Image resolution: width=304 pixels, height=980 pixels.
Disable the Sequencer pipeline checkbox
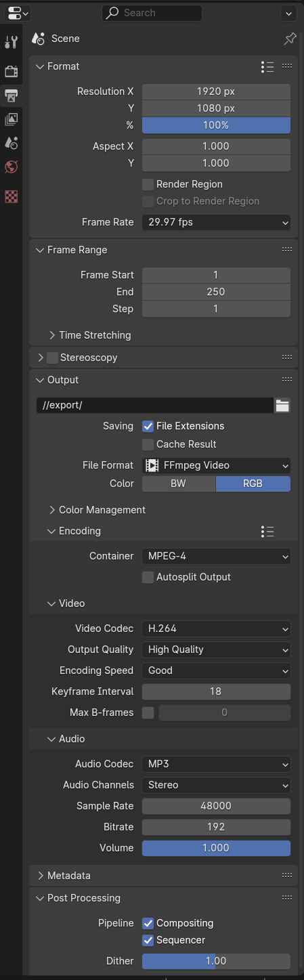click(148, 940)
